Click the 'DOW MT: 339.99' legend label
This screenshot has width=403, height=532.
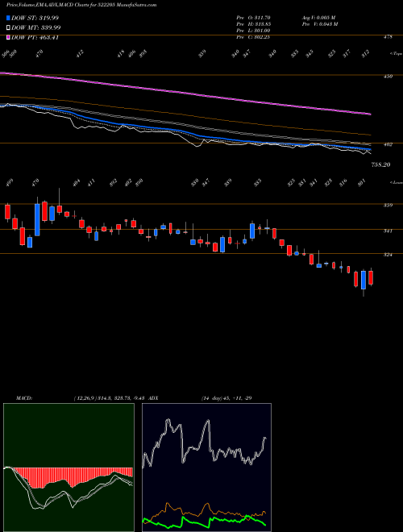pyautogui.click(x=36, y=28)
